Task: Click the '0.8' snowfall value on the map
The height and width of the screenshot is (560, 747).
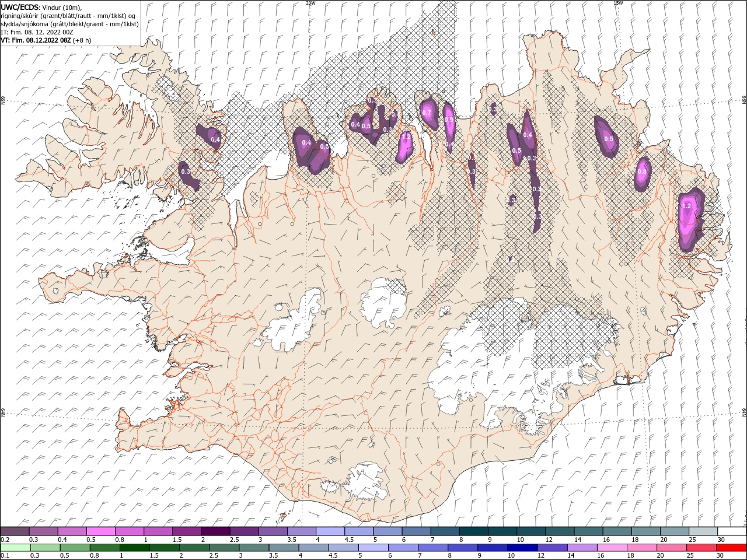Action: tap(642, 171)
